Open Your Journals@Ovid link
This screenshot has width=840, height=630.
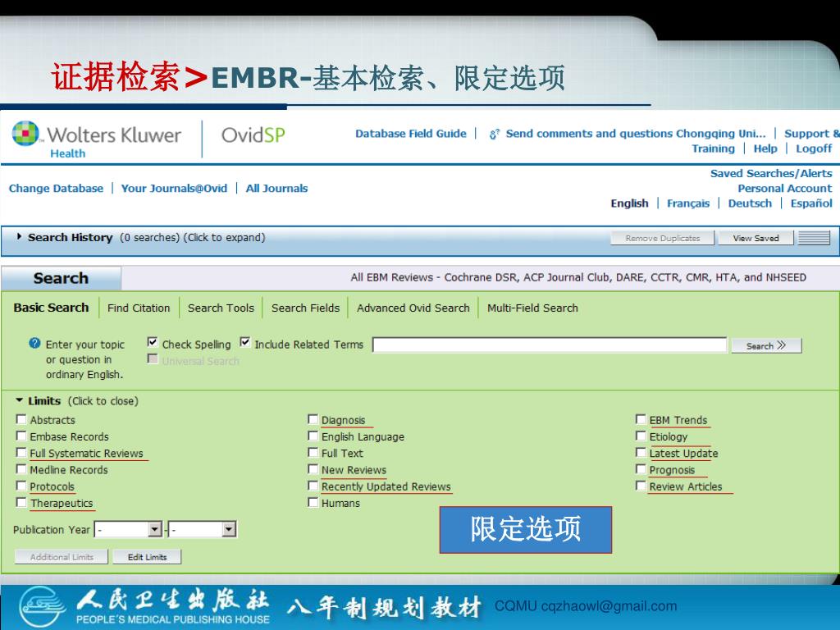coord(174,188)
